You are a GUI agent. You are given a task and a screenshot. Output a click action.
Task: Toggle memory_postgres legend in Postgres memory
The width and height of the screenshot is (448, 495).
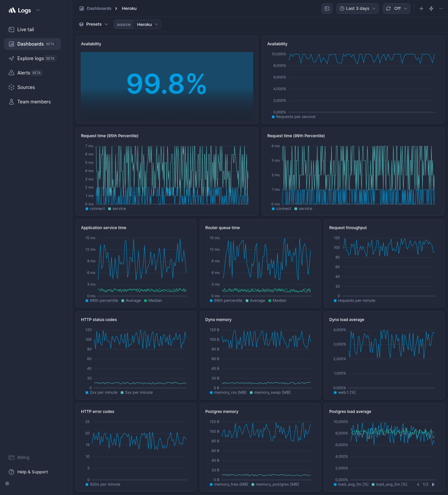[275, 485]
